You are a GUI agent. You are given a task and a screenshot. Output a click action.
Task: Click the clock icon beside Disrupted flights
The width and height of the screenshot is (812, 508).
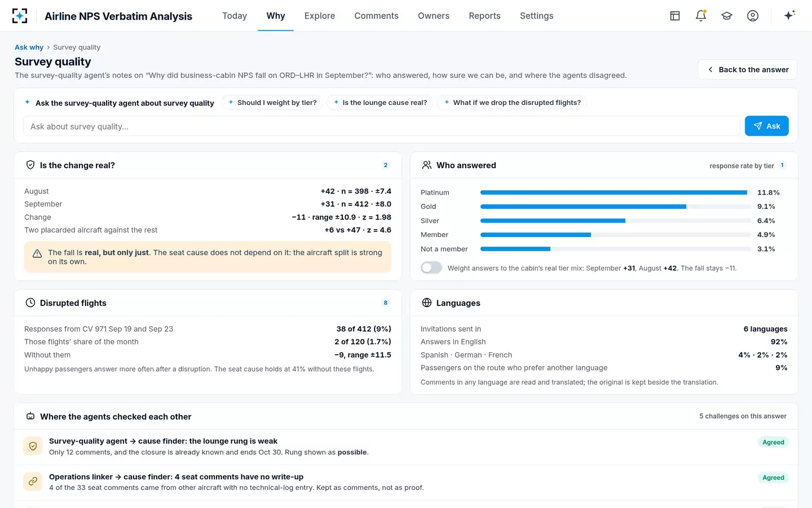point(30,303)
